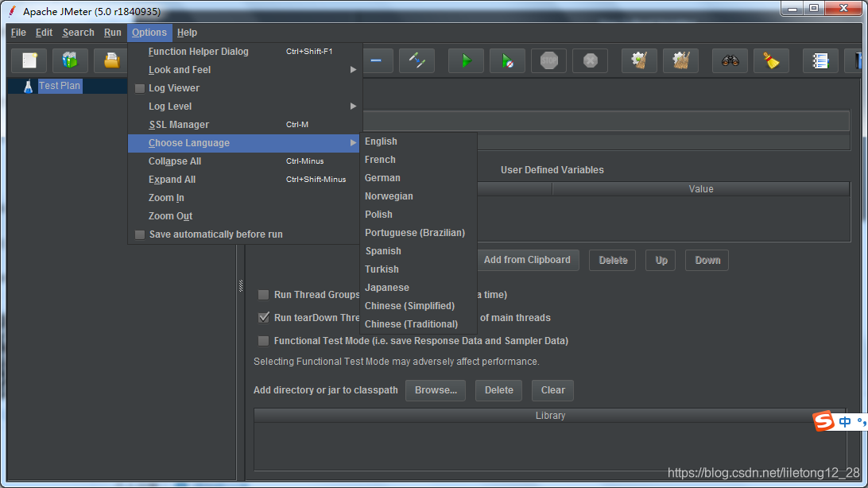Select Norwegian language

coord(418,196)
